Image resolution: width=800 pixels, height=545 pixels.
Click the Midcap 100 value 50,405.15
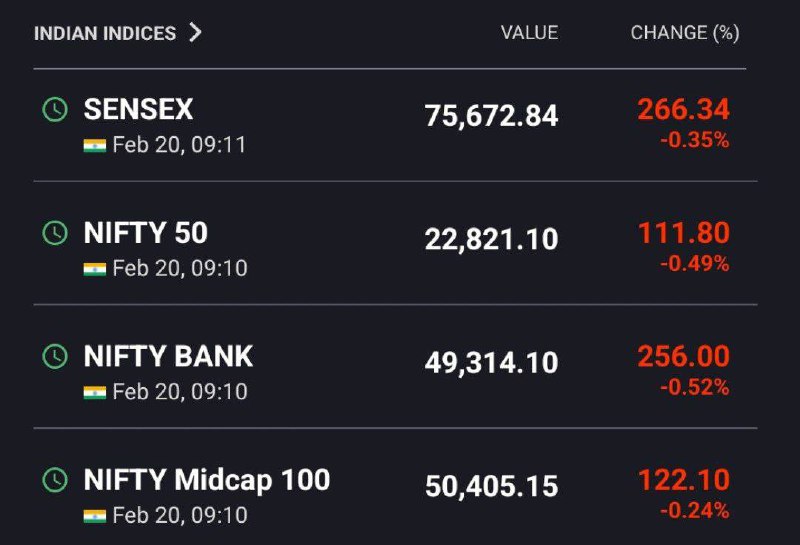tap(491, 486)
